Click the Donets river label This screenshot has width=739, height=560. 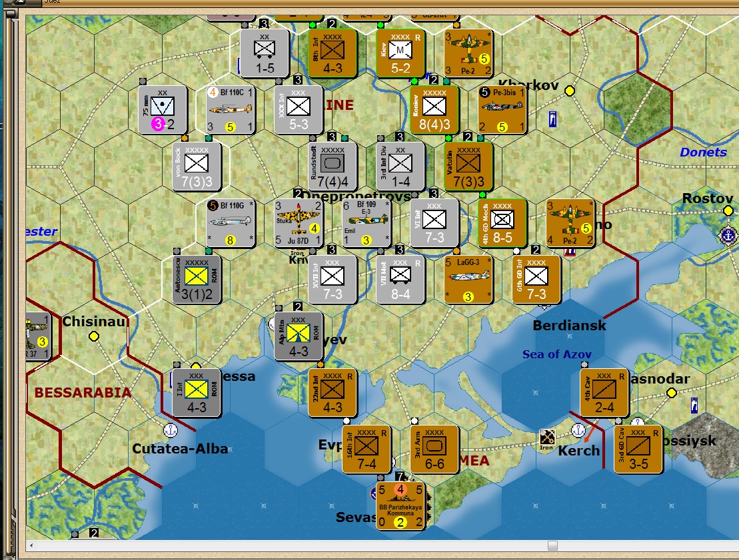[703, 152]
